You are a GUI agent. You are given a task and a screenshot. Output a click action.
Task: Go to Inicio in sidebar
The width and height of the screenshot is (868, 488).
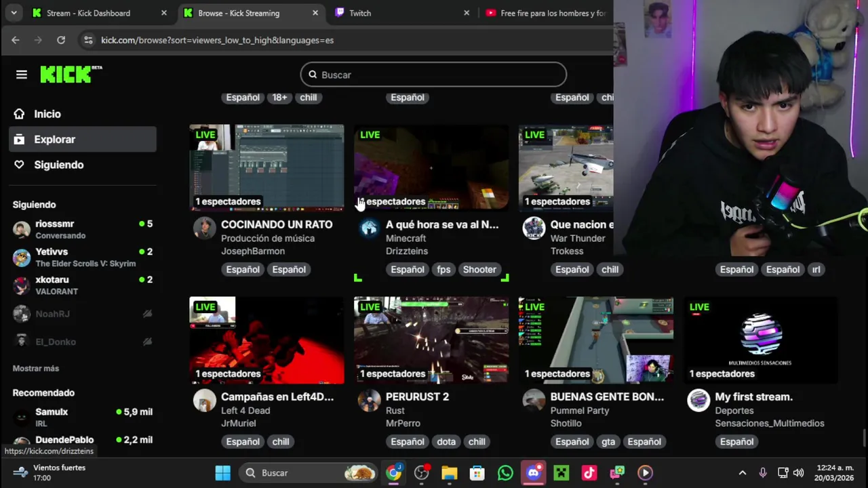83,114
